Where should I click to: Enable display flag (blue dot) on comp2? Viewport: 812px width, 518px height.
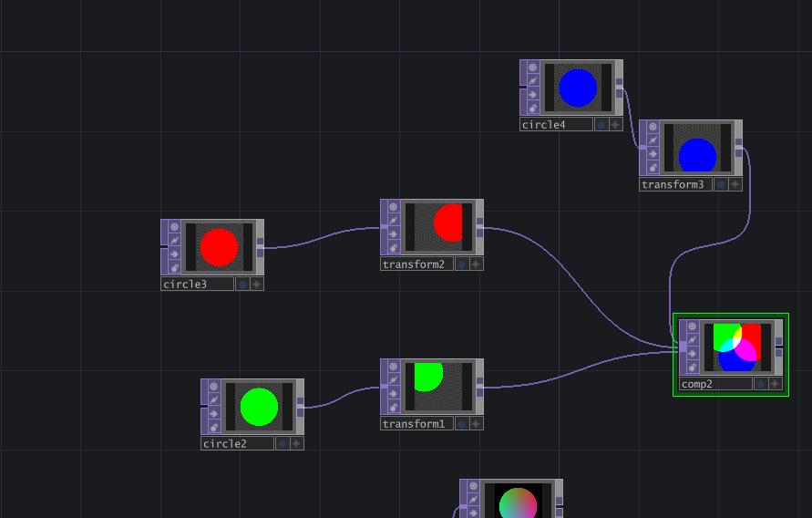point(761,384)
